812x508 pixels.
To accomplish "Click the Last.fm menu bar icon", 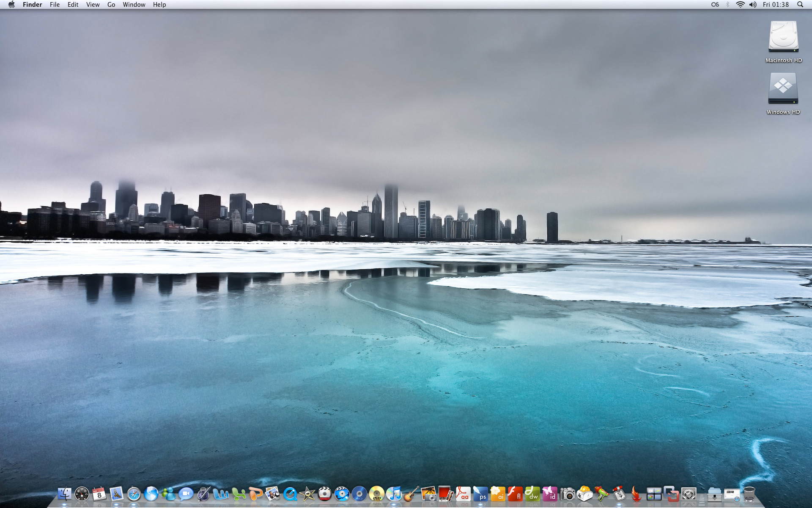I will click(715, 5).
